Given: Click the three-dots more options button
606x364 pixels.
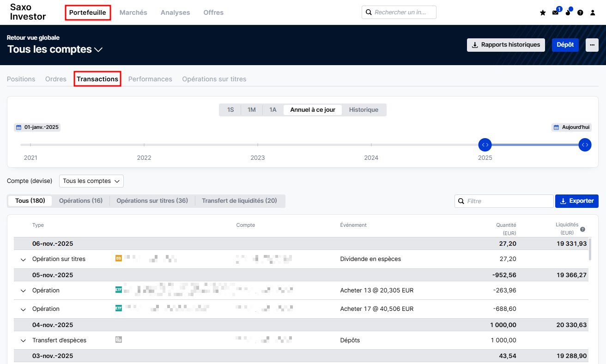Looking at the screenshot, I should point(592,45).
